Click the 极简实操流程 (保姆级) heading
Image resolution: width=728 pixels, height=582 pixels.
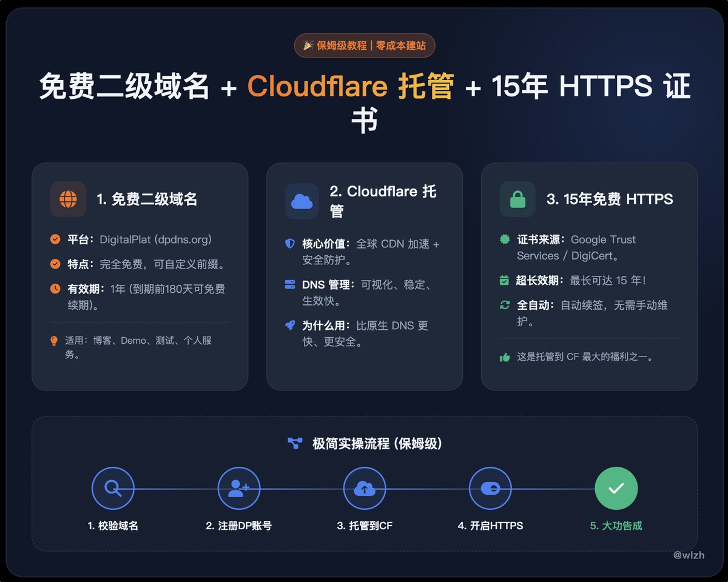point(377,443)
